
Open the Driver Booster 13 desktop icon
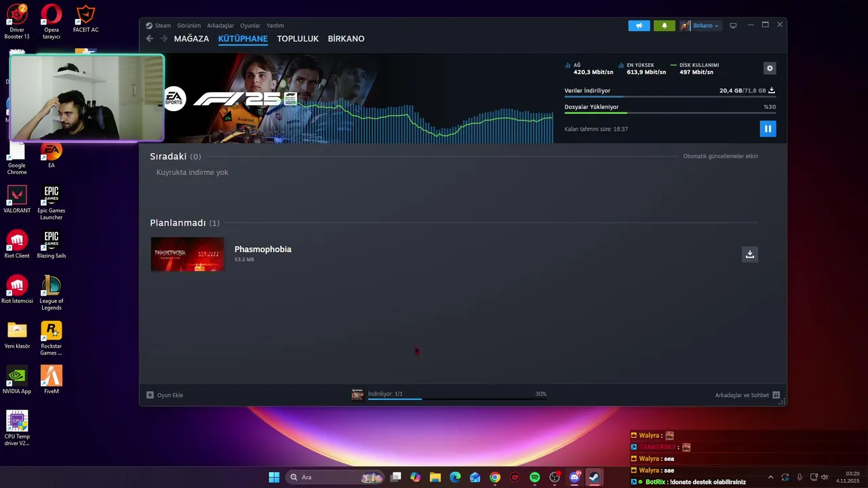17,22
